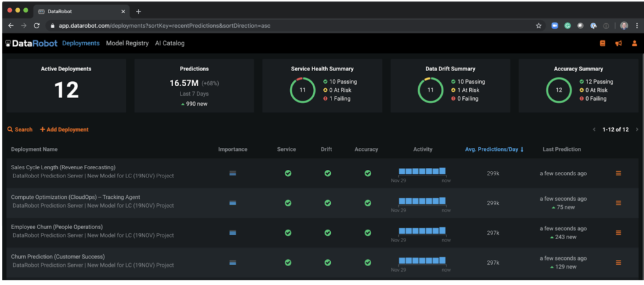
Task: Open the announcements megaphone icon
Action: pyautogui.click(x=619, y=43)
